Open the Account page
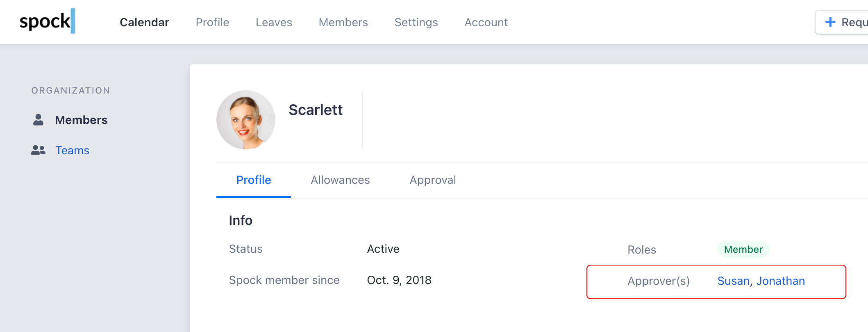The height and width of the screenshot is (332, 868). [x=486, y=22]
